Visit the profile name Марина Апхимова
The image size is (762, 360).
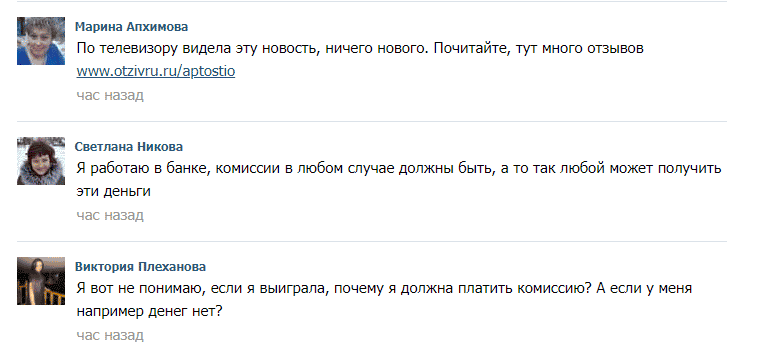click(x=131, y=27)
